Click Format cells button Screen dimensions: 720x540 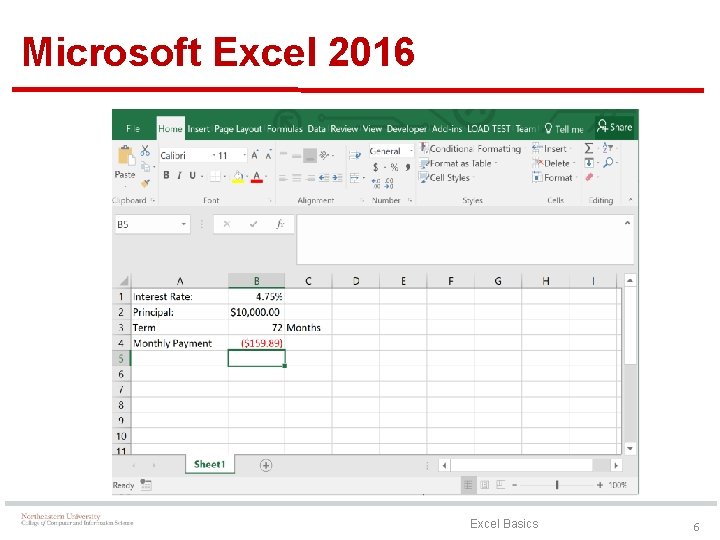click(554, 177)
